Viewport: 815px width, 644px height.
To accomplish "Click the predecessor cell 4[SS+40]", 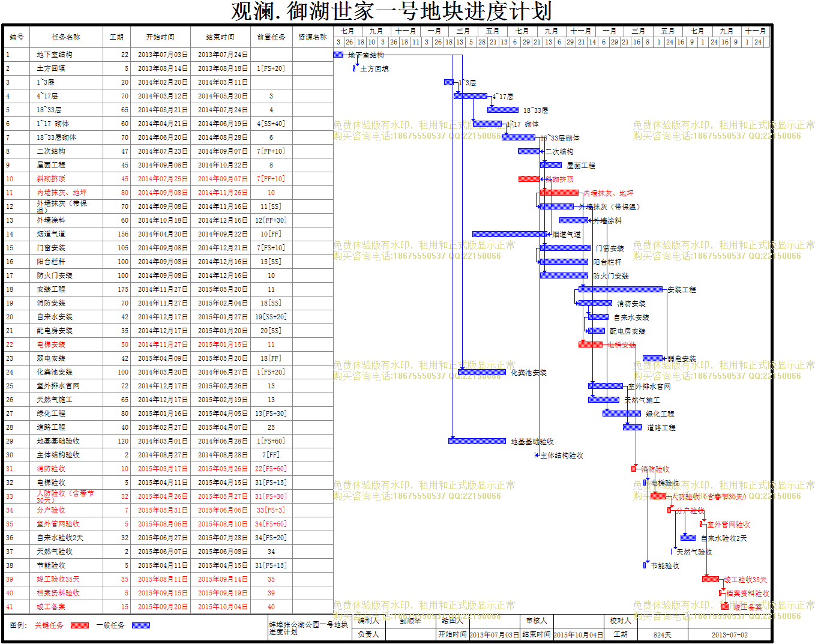I will [x=271, y=124].
